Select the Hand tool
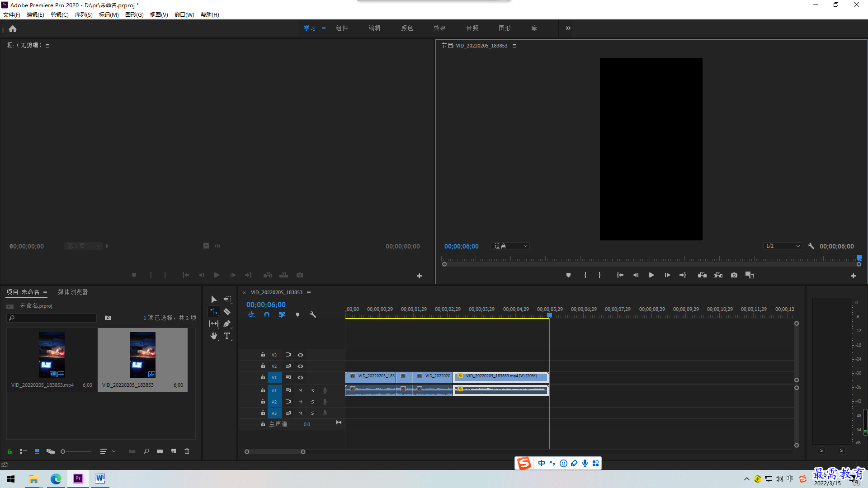This screenshot has width=868, height=488. (x=214, y=336)
